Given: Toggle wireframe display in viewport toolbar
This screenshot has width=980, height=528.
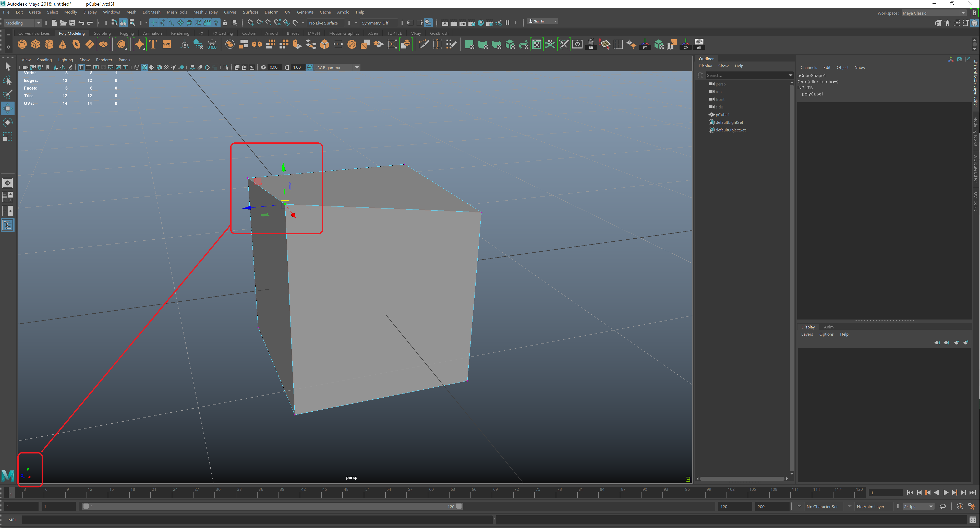Looking at the screenshot, I should pyautogui.click(x=137, y=67).
